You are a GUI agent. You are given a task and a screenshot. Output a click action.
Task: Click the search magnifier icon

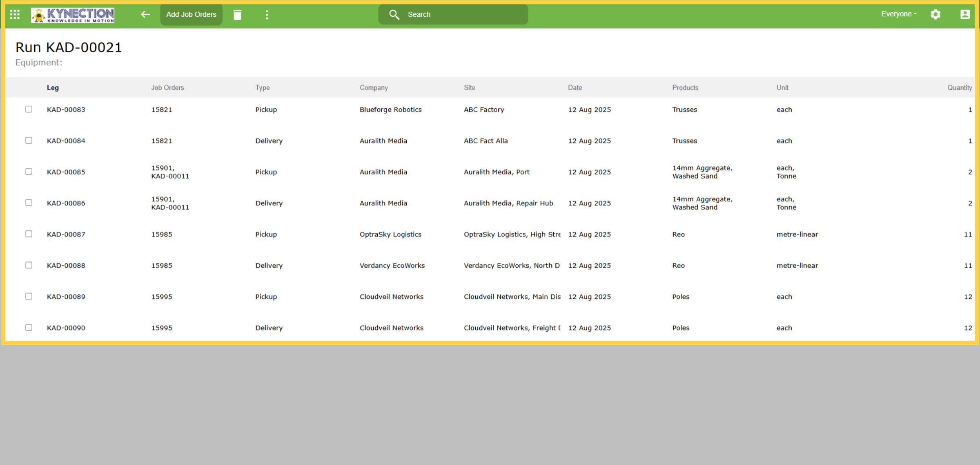point(394,15)
